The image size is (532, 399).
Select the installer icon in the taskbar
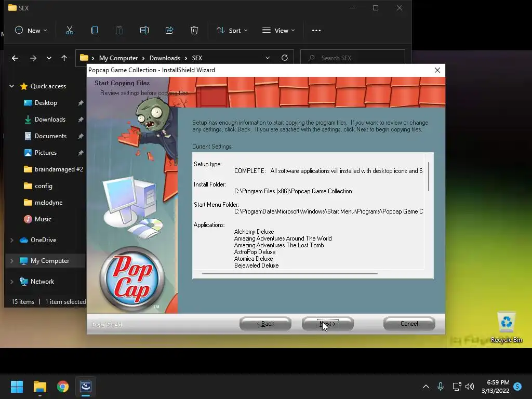coord(86,386)
